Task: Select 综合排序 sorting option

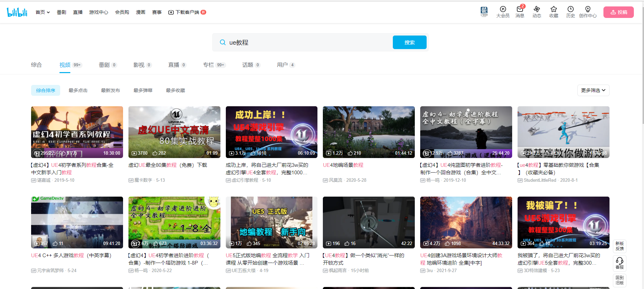Action: pyautogui.click(x=46, y=90)
